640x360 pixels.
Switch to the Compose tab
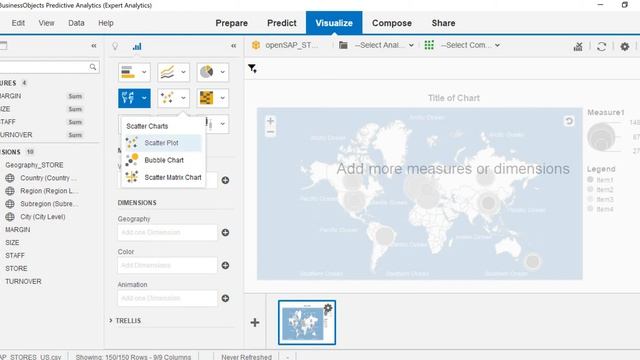pos(392,23)
